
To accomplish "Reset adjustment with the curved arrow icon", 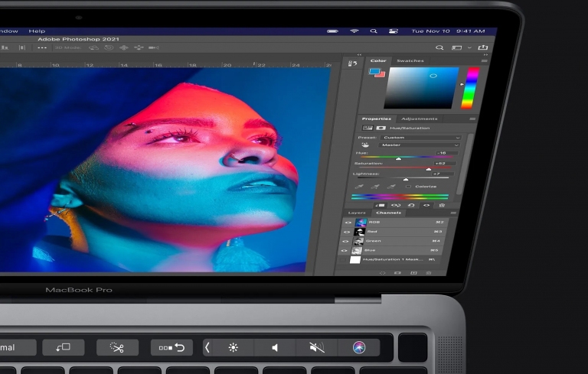I will point(411,206).
